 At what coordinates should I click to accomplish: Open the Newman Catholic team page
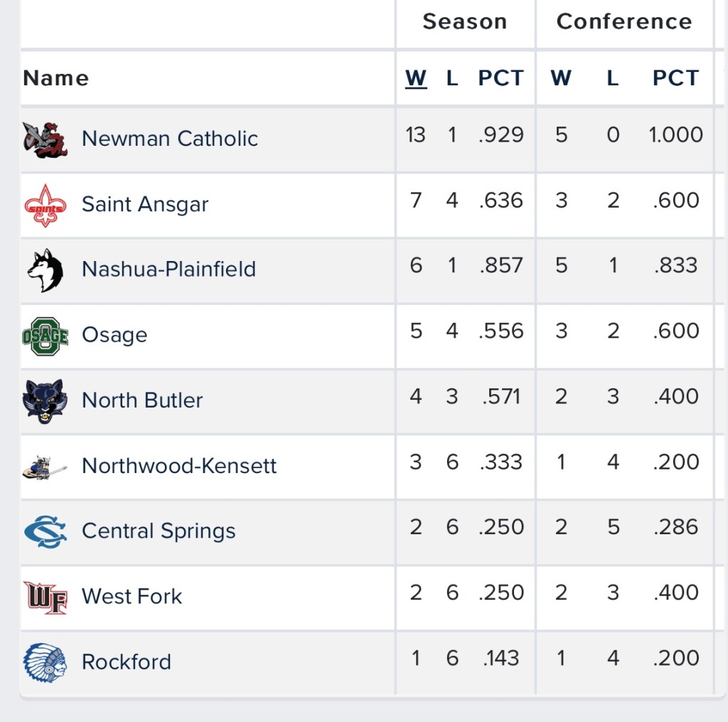170,139
